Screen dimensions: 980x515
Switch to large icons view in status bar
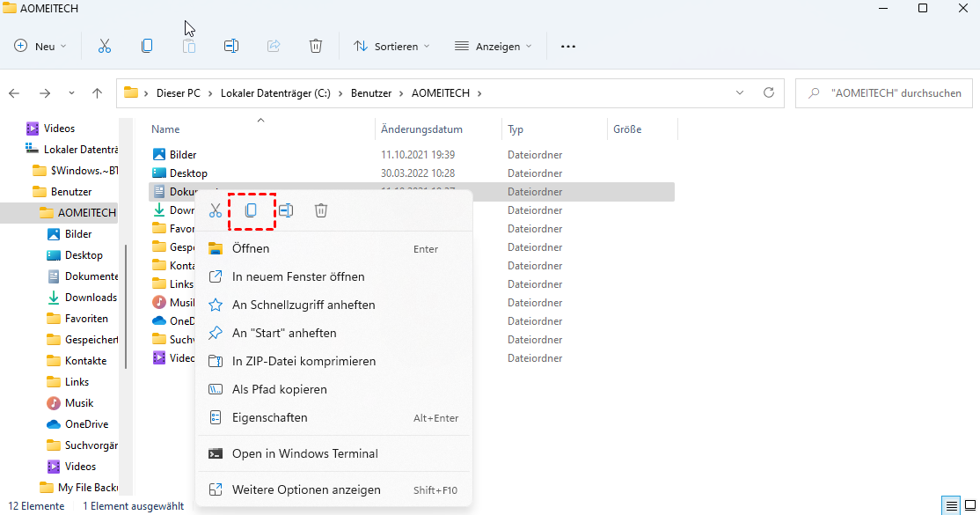click(x=970, y=505)
